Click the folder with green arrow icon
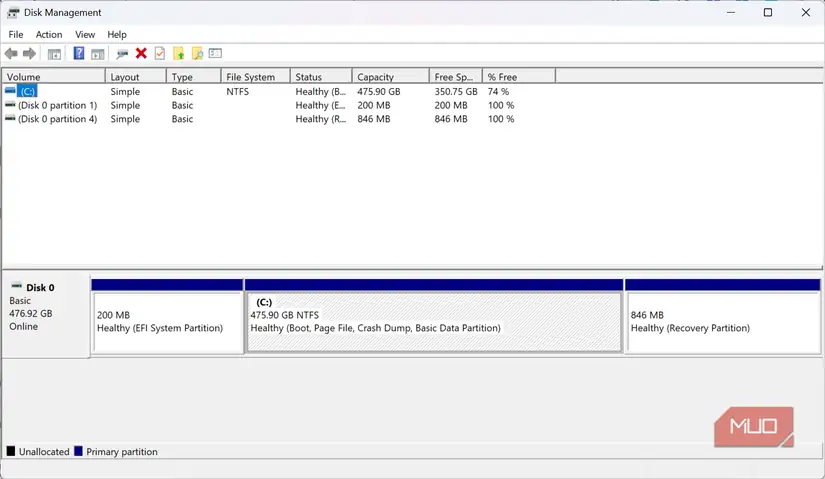 pyautogui.click(x=179, y=53)
